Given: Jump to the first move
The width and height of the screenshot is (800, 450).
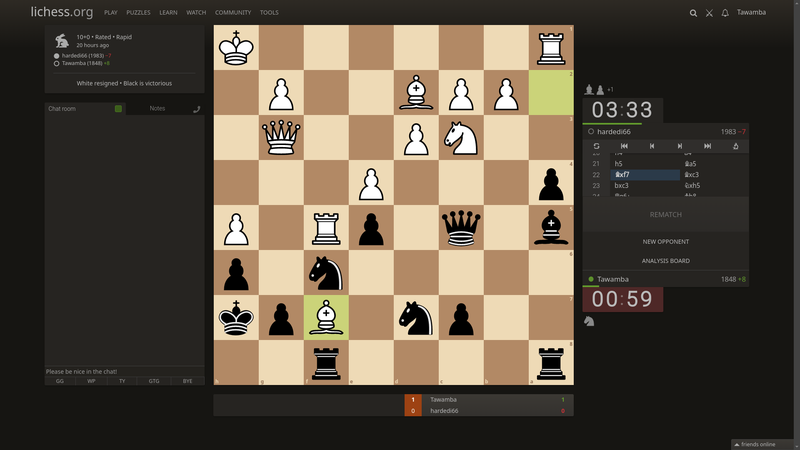Looking at the screenshot, I should [624, 146].
